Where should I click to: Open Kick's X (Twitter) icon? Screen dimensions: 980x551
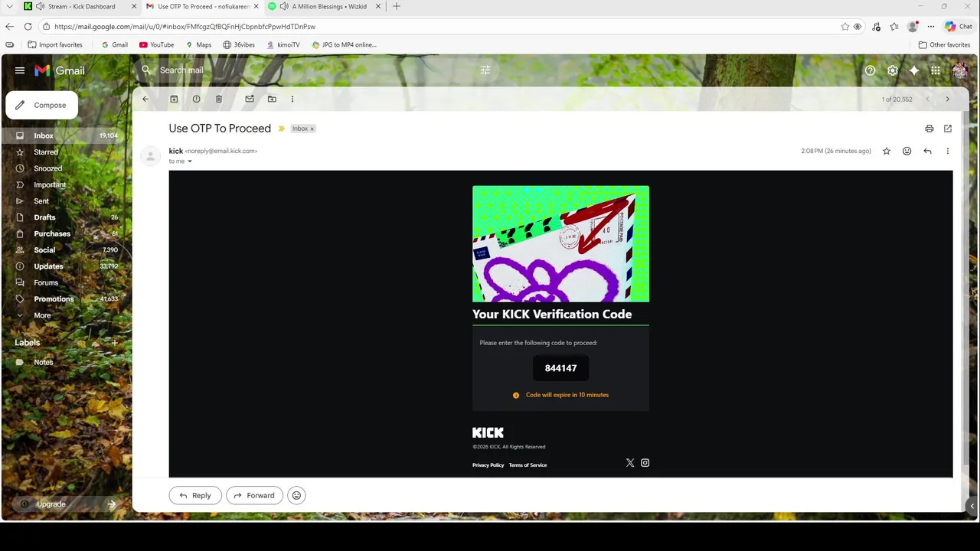(630, 463)
